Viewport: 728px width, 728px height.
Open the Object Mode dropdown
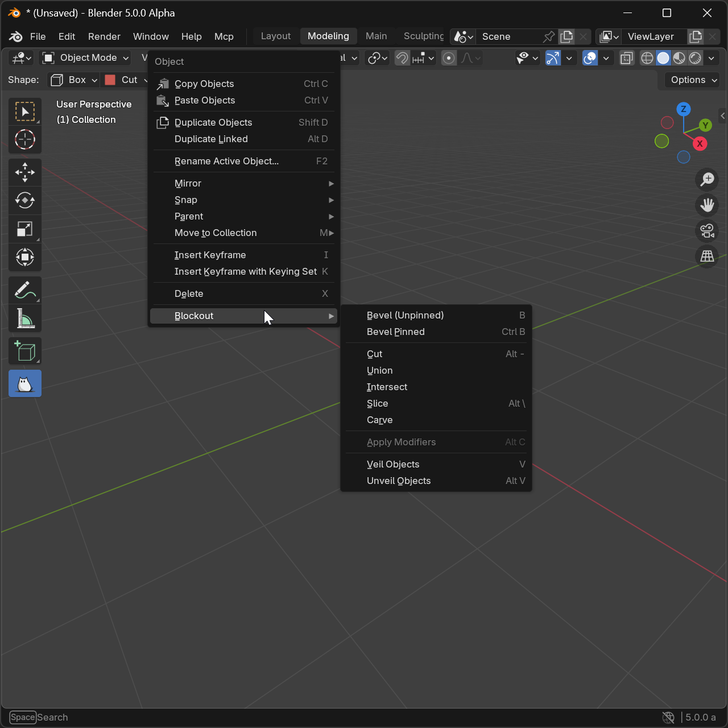(86, 58)
